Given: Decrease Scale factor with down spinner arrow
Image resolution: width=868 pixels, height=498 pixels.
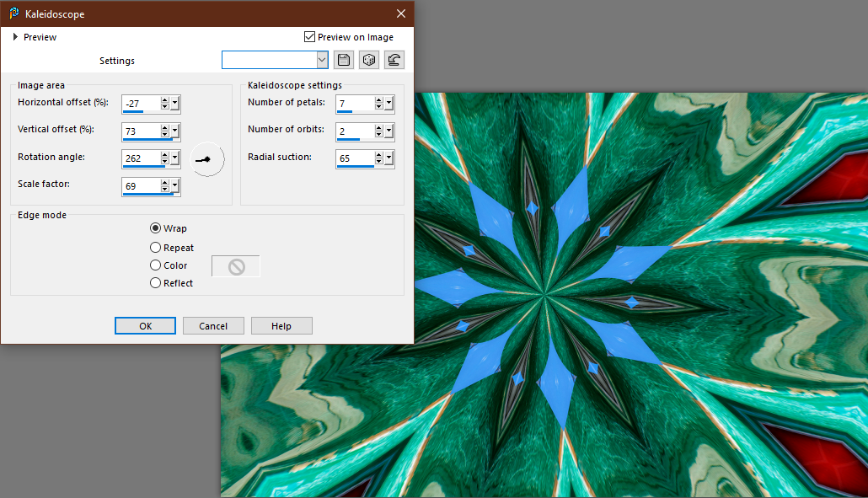Looking at the screenshot, I should [165, 190].
